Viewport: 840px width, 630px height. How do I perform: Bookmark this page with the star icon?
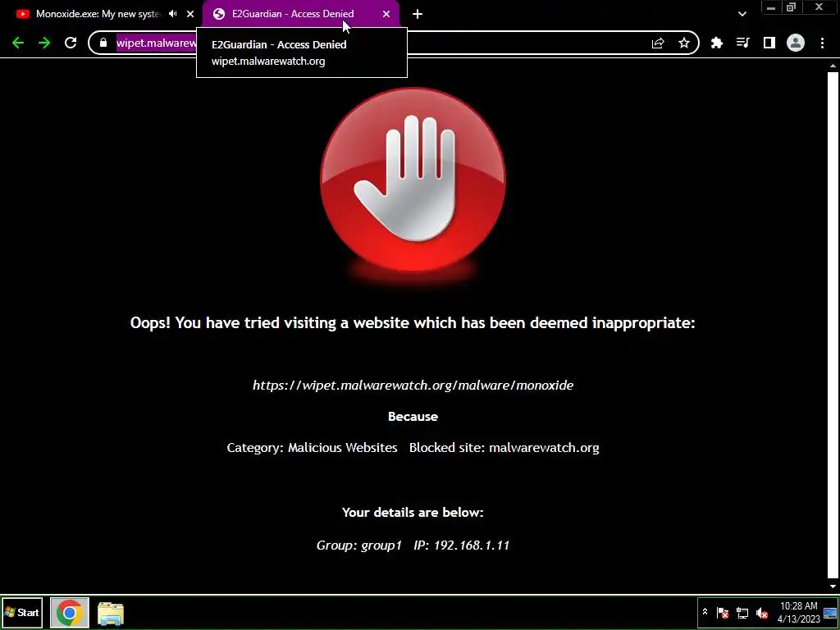click(684, 43)
